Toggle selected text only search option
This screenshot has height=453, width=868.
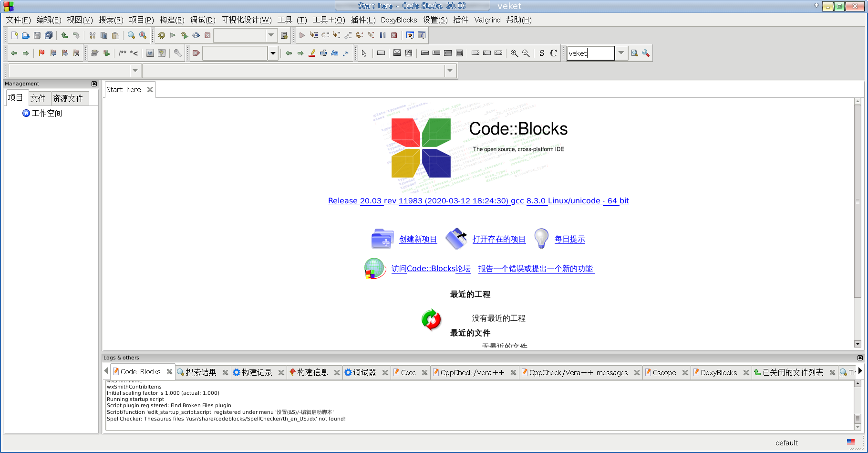click(323, 53)
